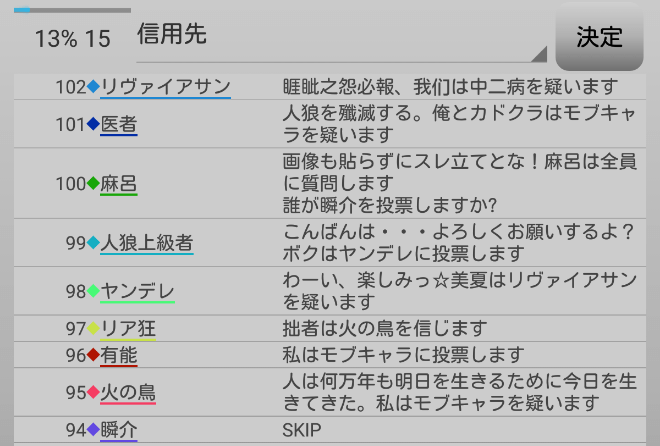Click the blue diamond icon beside リヴァイアサン
The width and height of the screenshot is (660, 446).
pos(94,87)
